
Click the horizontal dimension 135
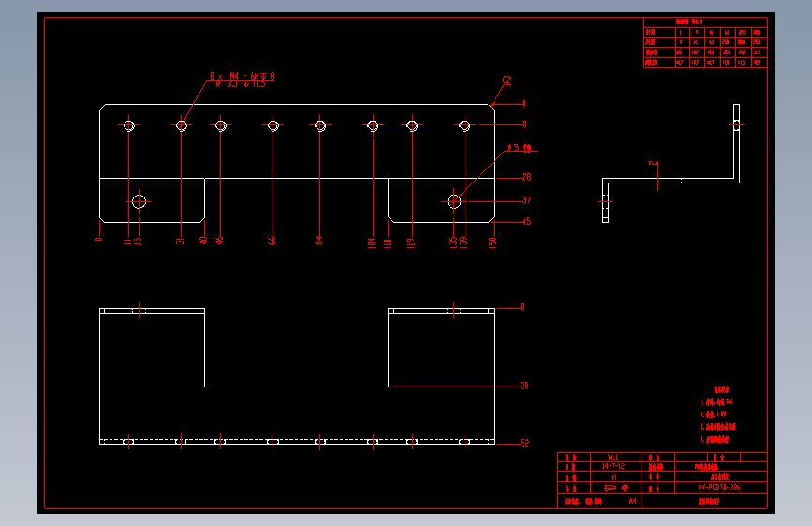click(x=453, y=242)
